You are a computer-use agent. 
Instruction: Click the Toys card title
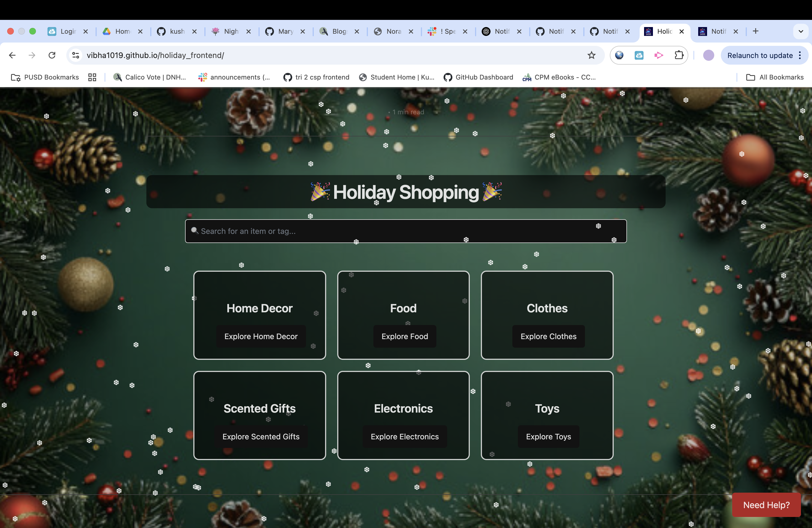coord(547,409)
